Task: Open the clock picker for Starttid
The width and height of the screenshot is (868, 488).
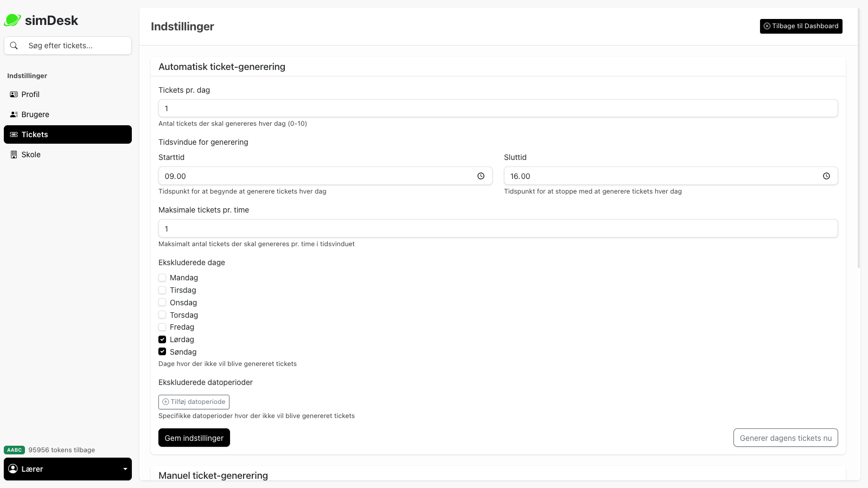Action: (x=481, y=176)
